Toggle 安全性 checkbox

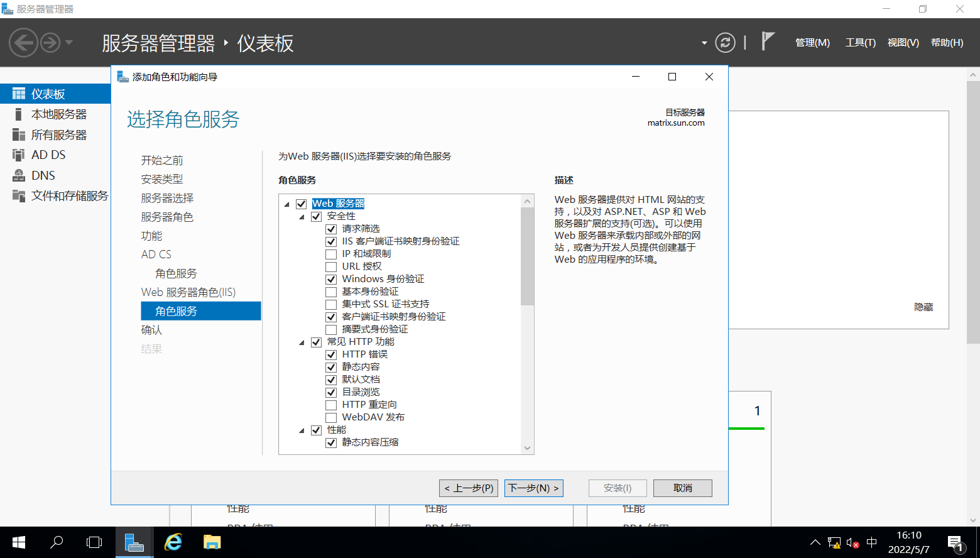click(x=316, y=216)
